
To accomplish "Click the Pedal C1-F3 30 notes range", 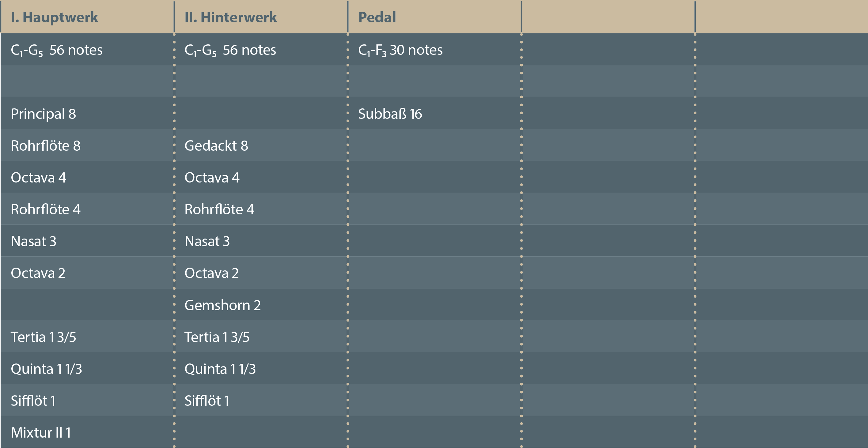I will tap(400, 50).
